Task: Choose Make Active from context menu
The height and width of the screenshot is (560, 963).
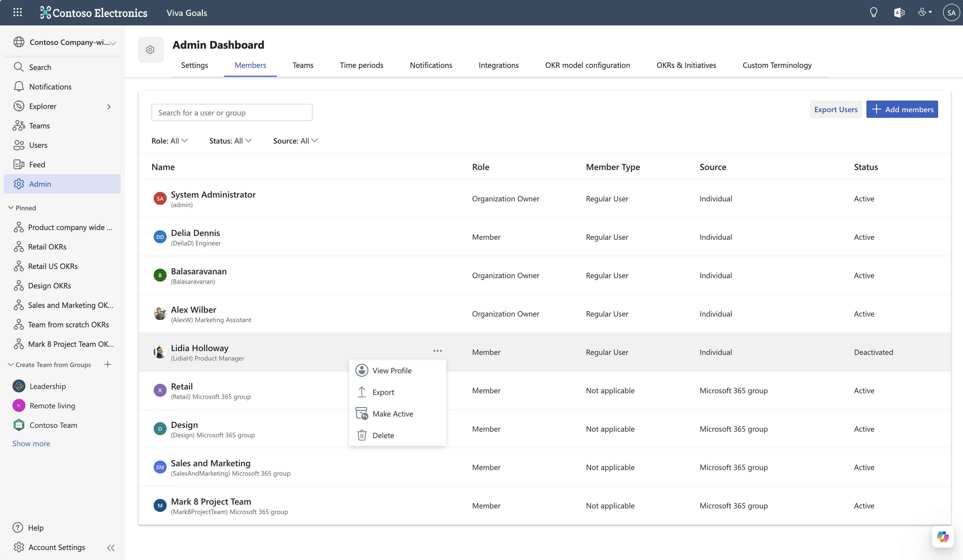Action: click(397, 414)
